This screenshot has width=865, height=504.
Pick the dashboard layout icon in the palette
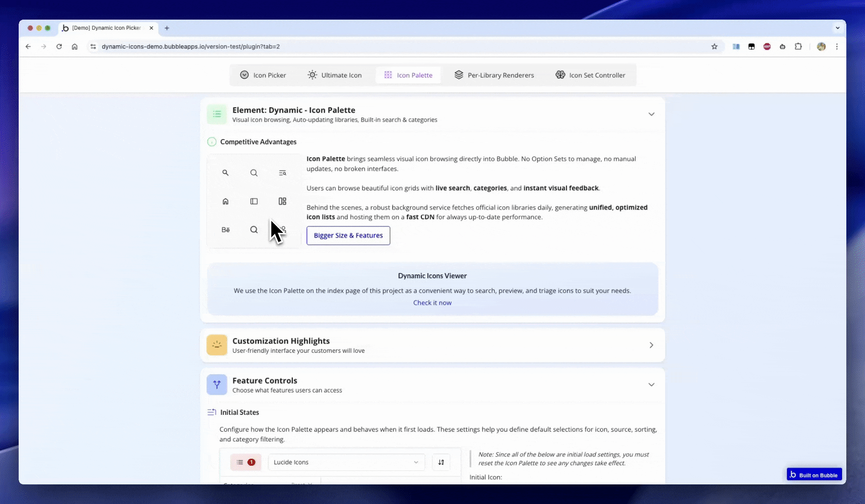pos(283,201)
